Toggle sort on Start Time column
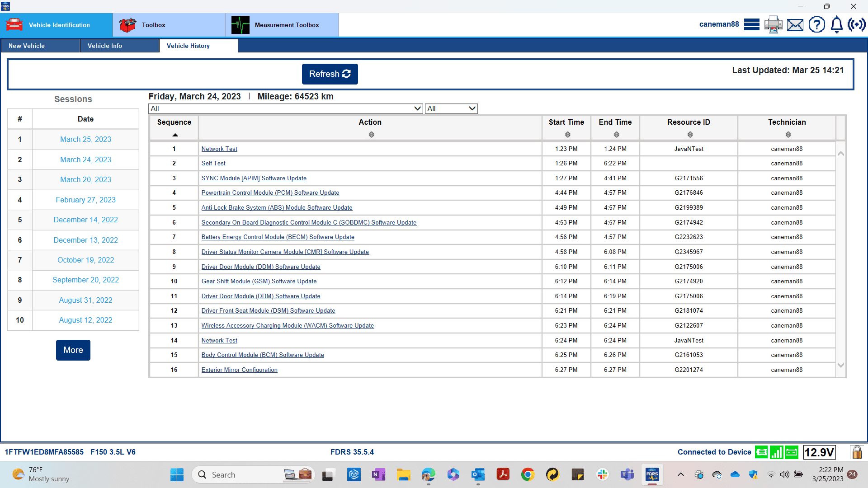Image resolution: width=868 pixels, height=488 pixels. [x=567, y=135]
